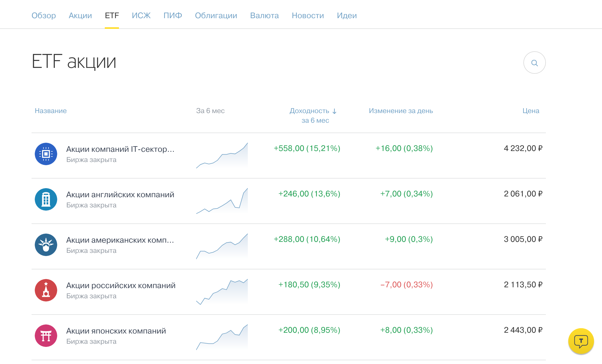Image resolution: width=602 pixels, height=364 pixels.
Task: Click the IT-sector ETF chip icon
Action: (46, 154)
